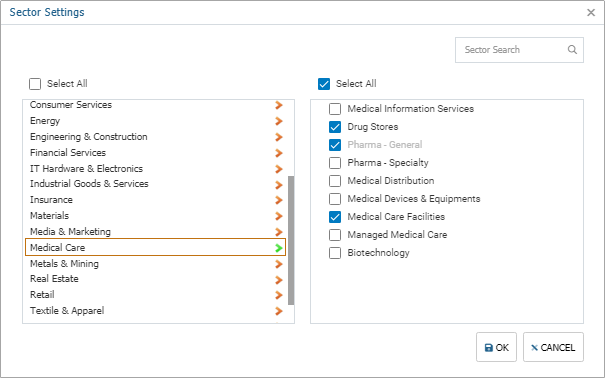
Task: Expand the Media & Marketing arrow
Action: click(x=279, y=232)
